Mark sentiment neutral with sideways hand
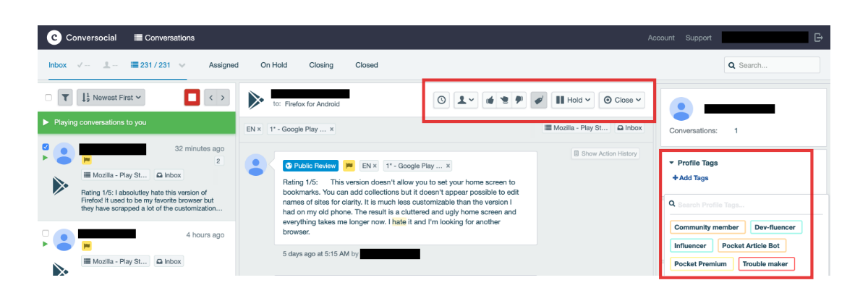The image size is (868, 301). pos(503,100)
